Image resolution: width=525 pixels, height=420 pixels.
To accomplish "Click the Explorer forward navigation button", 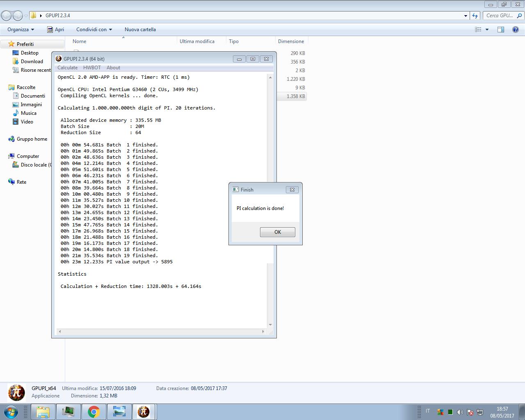I will pyautogui.click(x=18, y=16).
